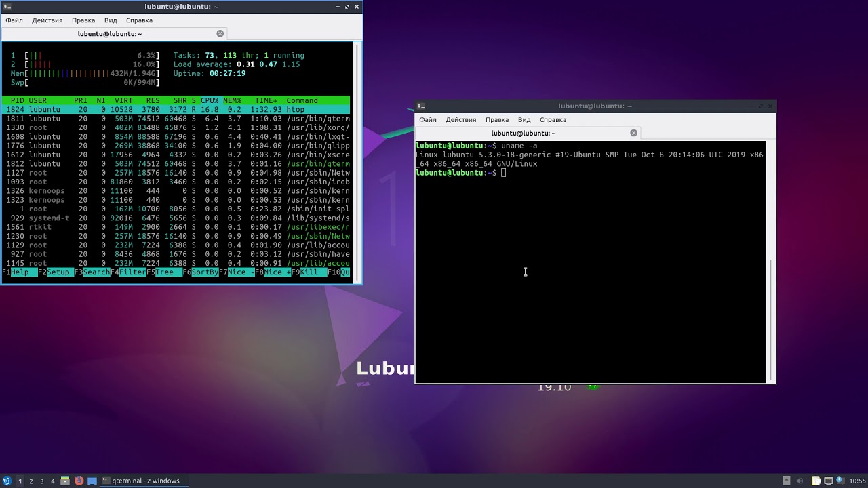Toggle F5 Tree view in htop
The width and height of the screenshot is (868, 488).
click(165, 272)
